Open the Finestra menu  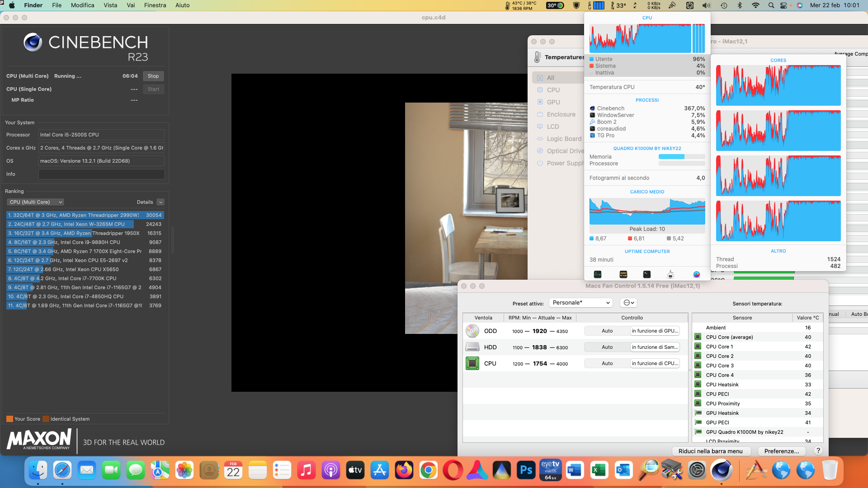[155, 5]
